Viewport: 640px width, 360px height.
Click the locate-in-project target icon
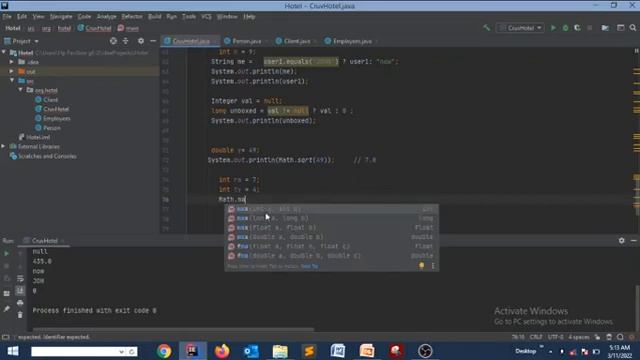[113, 41]
